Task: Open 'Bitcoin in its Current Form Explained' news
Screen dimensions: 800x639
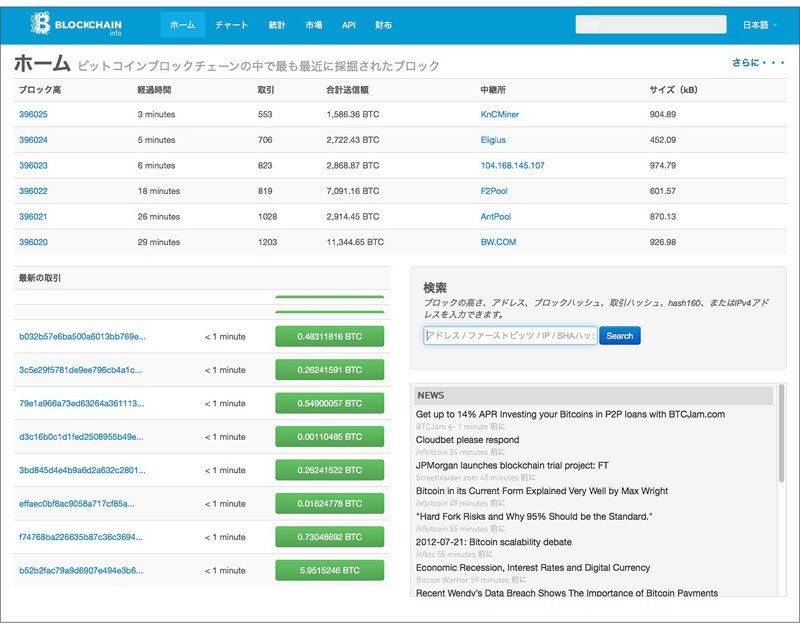Action: tap(542, 491)
